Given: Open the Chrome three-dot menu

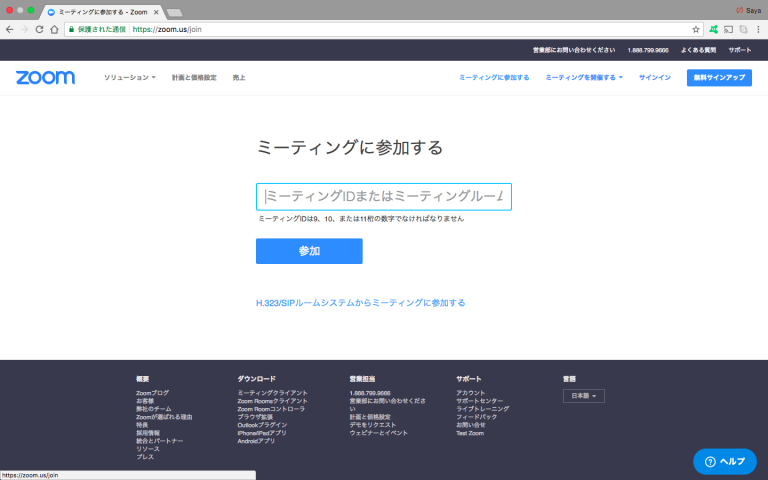Looking at the screenshot, I should 758,29.
